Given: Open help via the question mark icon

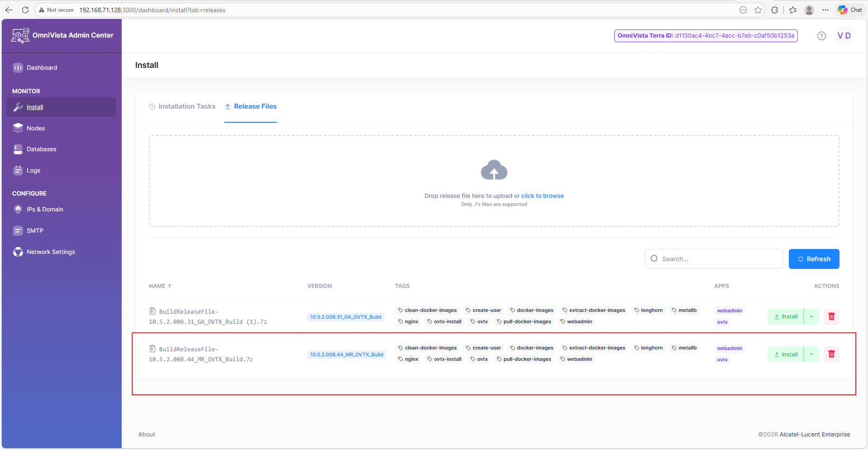Looking at the screenshot, I should point(821,36).
